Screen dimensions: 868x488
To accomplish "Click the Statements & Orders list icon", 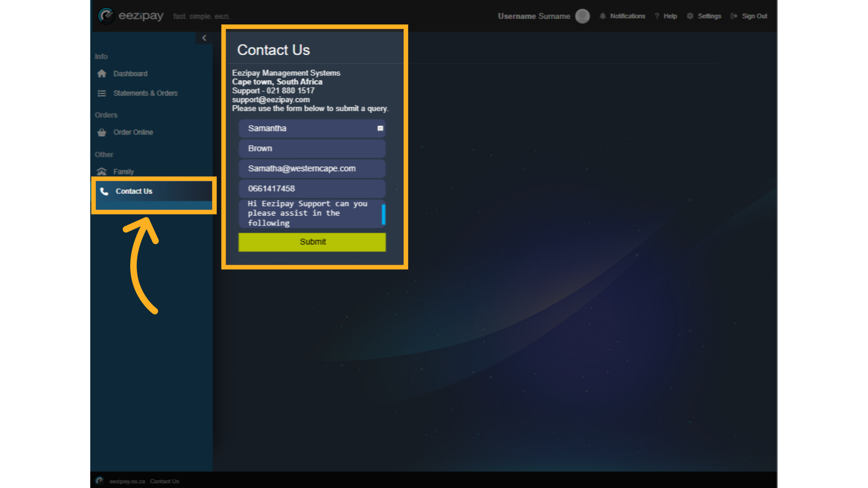I will point(102,93).
